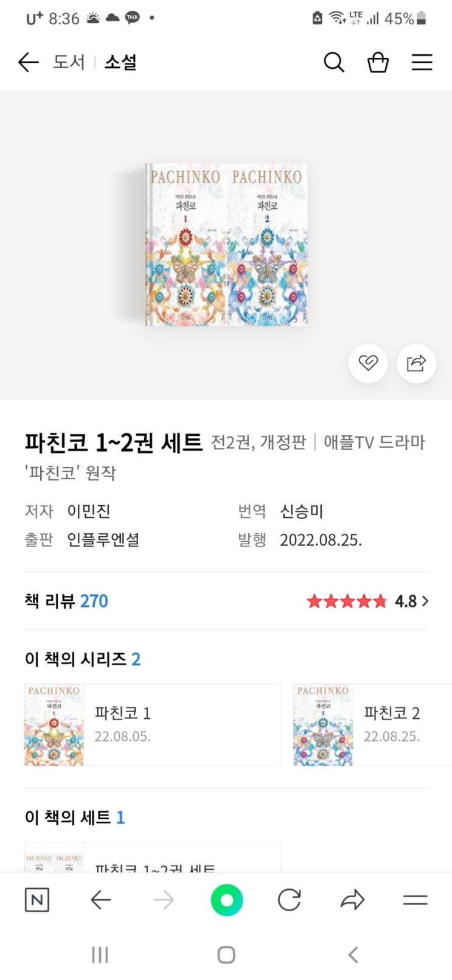Viewport: 452px width, 980px height.
Task: Tap the share icon on the book image
Action: (416, 363)
